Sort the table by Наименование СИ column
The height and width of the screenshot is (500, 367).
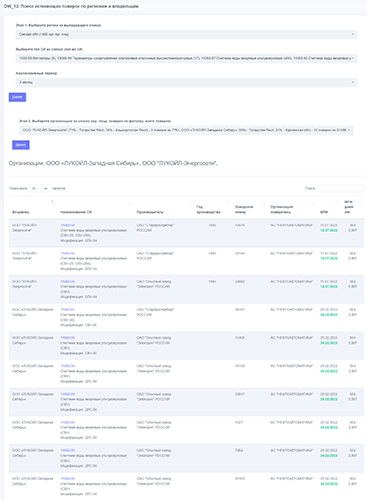(x=95, y=207)
